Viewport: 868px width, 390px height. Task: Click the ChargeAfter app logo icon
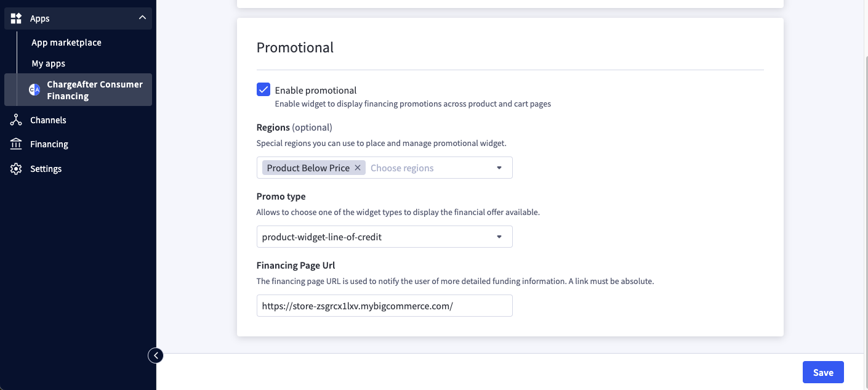point(34,90)
